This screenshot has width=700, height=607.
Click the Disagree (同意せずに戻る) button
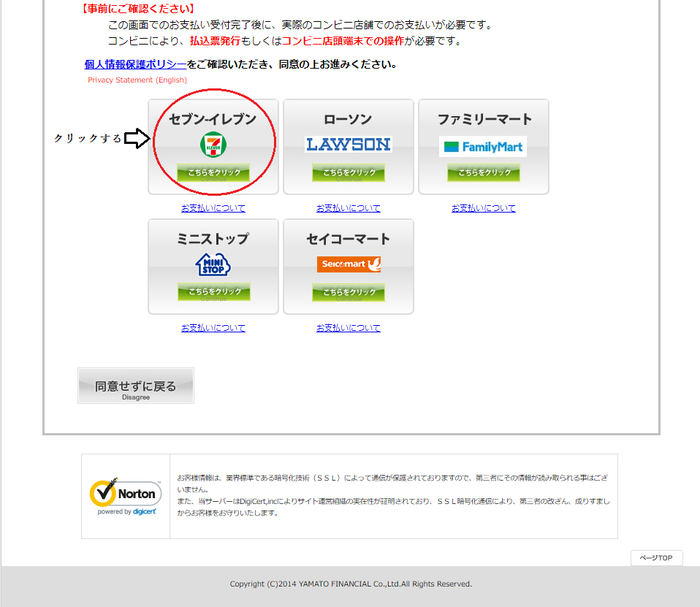point(136,386)
